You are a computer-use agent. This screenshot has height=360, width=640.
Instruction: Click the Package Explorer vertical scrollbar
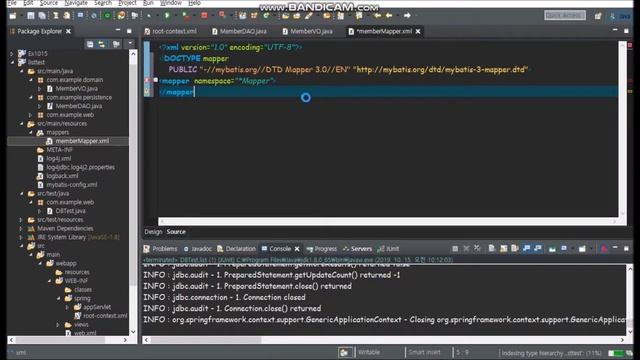[x=133, y=192]
